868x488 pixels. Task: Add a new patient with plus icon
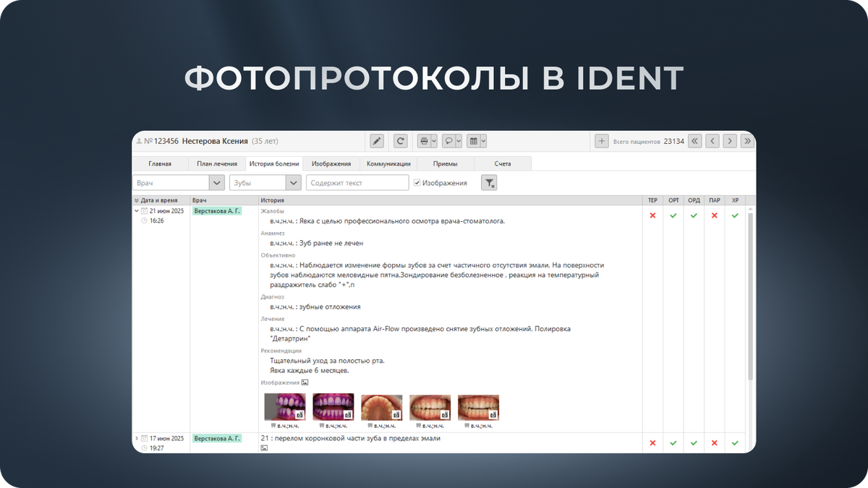point(601,141)
